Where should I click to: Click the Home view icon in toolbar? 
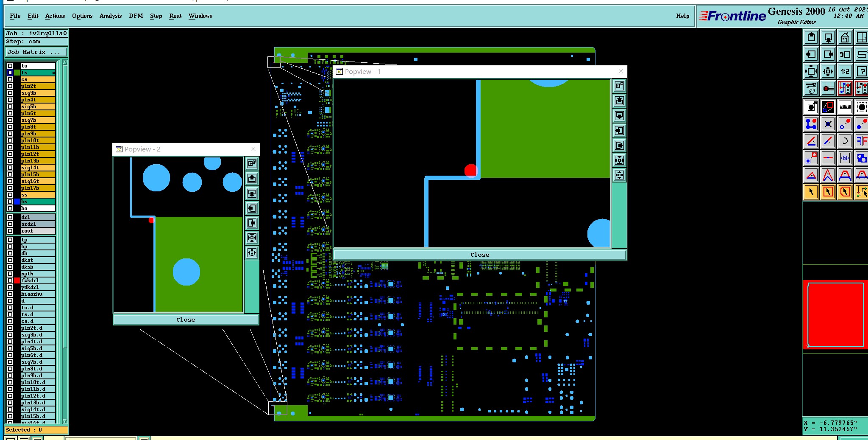[x=845, y=37]
